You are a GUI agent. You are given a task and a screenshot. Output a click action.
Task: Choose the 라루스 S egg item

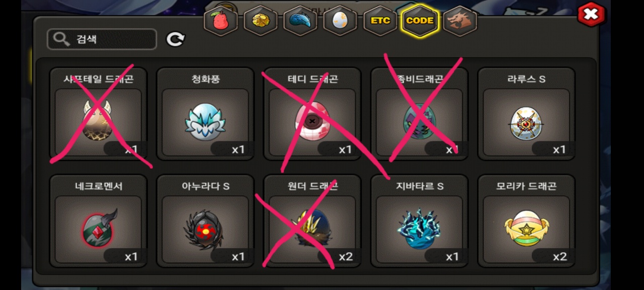pyautogui.click(x=526, y=114)
